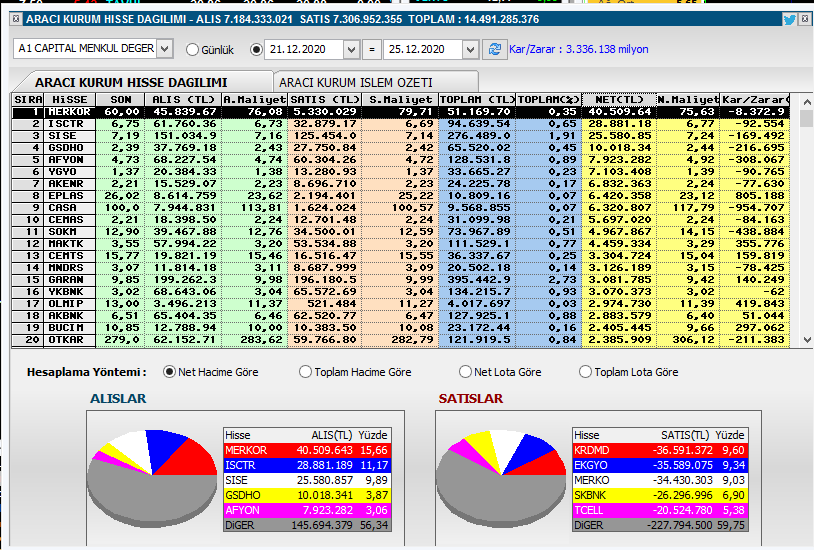Sort by HiSSE column header
The image size is (814, 550).
tap(70, 100)
